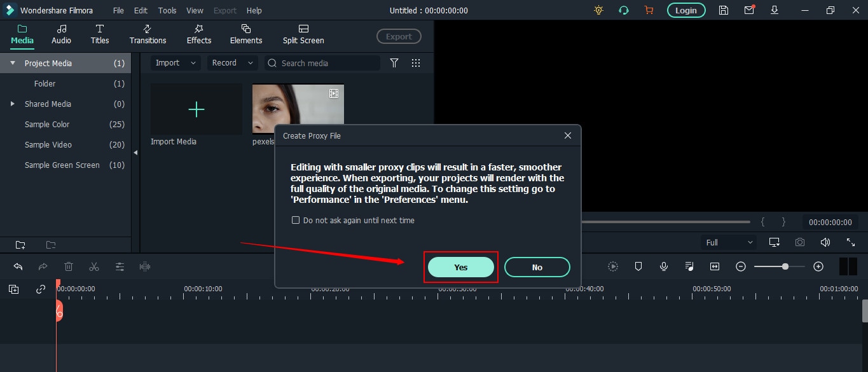This screenshot has width=868, height=372.
Task: Take a snapshot with camera icon
Action: coord(800,242)
